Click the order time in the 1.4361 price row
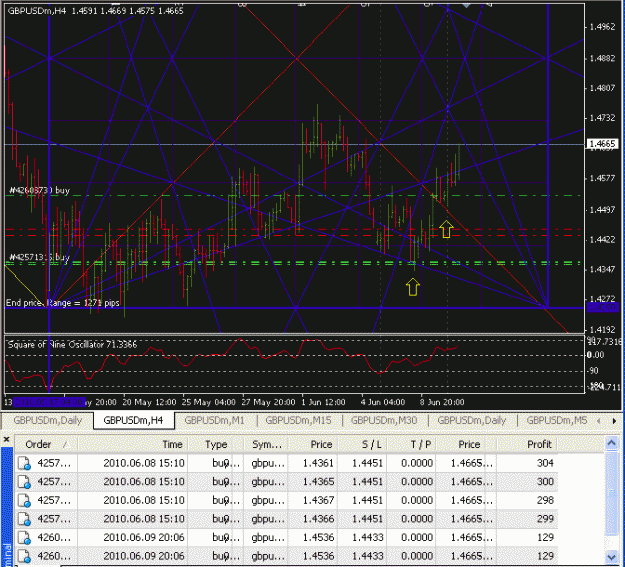Viewport: 625px width, 567px height. coord(144,463)
